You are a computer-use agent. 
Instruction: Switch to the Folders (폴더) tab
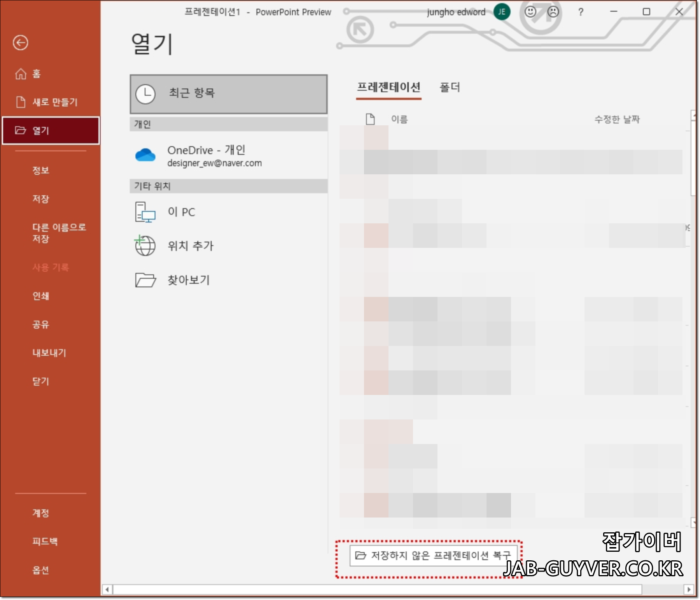pyautogui.click(x=450, y=87)
